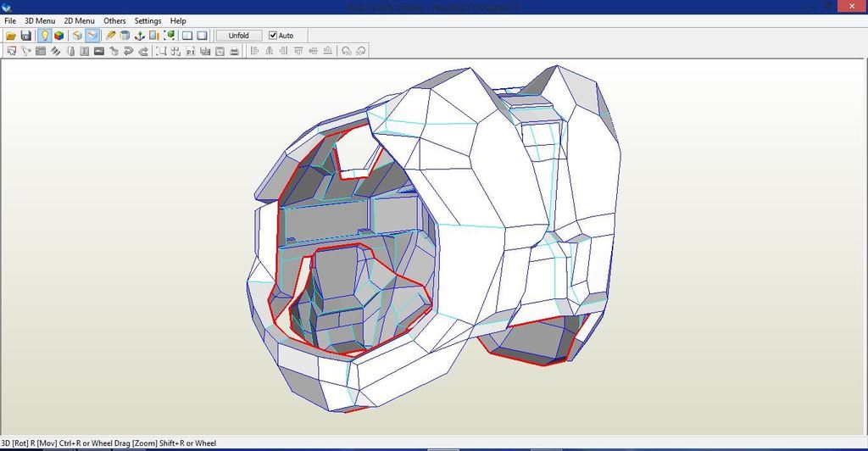Click the Unfold button
This screenshot has width=868, height=451.
tap(238, 36)
